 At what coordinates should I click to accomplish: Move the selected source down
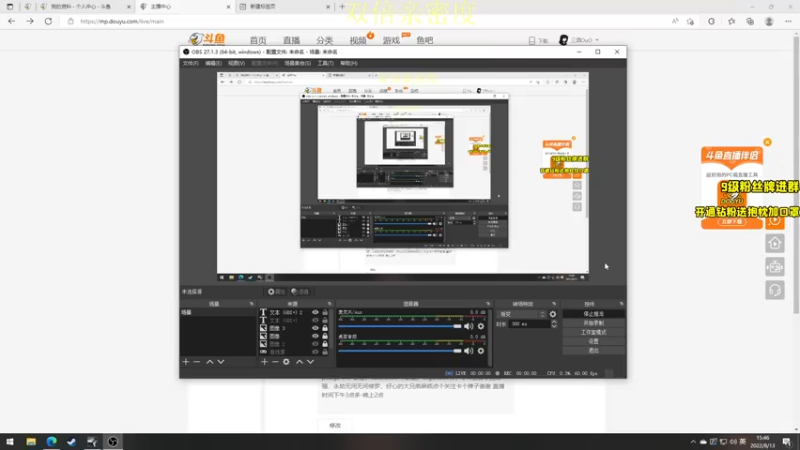[310, 362]
